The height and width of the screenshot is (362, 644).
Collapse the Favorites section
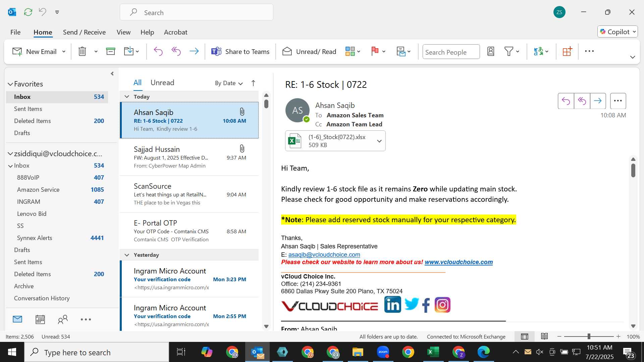click(10, 84)
